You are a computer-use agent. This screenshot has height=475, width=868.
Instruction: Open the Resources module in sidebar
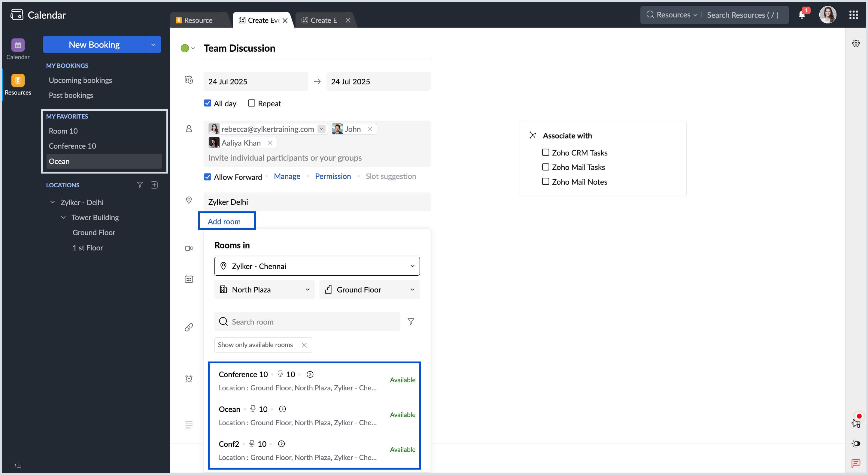click(x=18, y=85)
